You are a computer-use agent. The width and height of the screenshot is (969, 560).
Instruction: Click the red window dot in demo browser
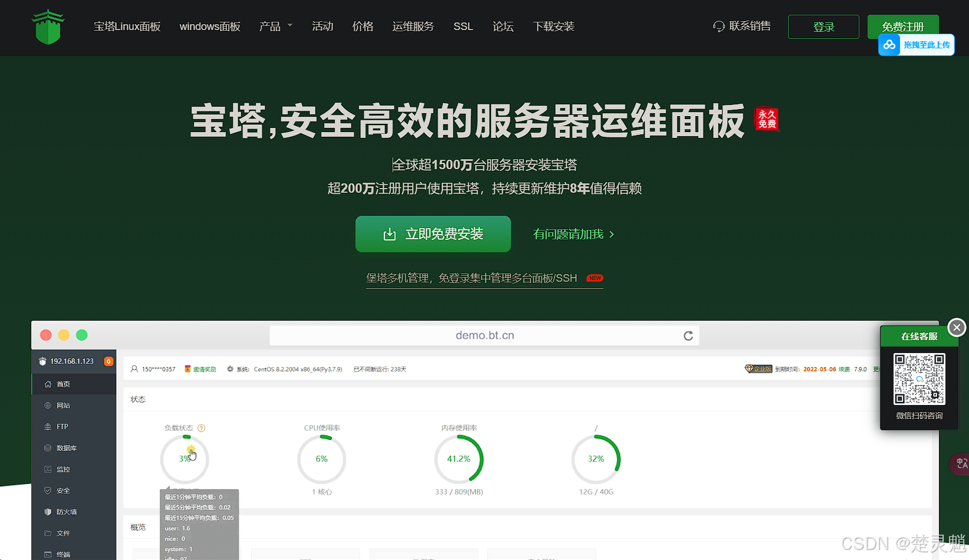[x=45, y=335]
